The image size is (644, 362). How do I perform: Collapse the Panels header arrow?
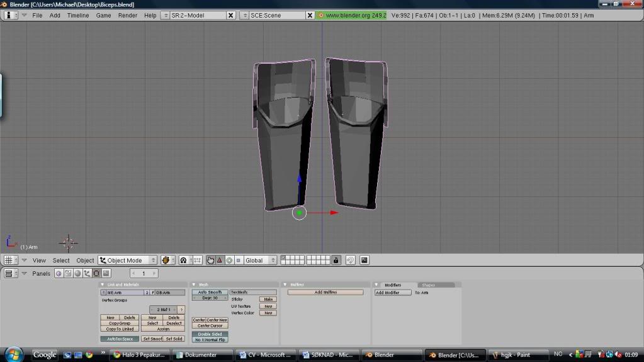24,273
